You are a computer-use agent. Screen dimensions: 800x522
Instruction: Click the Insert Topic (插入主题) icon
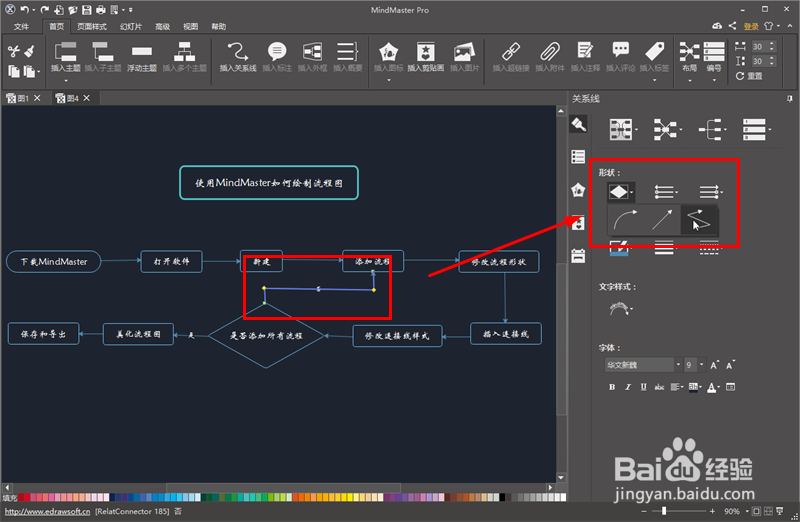click(66, 52)
